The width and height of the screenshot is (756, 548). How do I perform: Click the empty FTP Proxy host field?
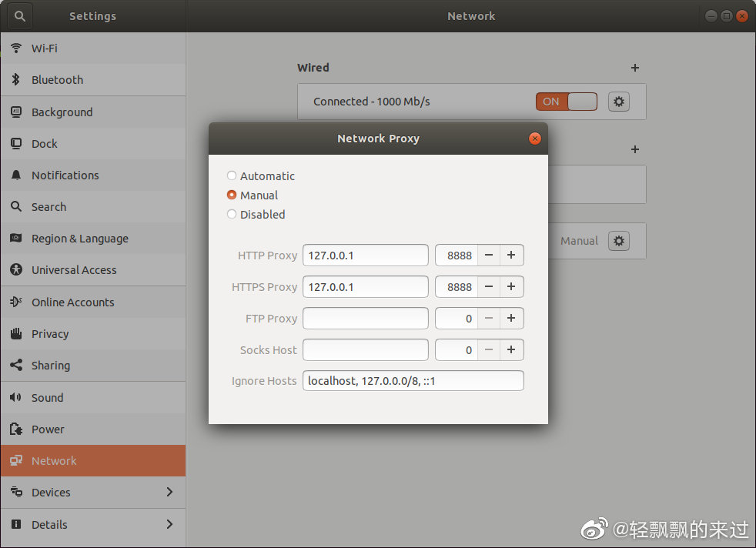pos(366,318)
